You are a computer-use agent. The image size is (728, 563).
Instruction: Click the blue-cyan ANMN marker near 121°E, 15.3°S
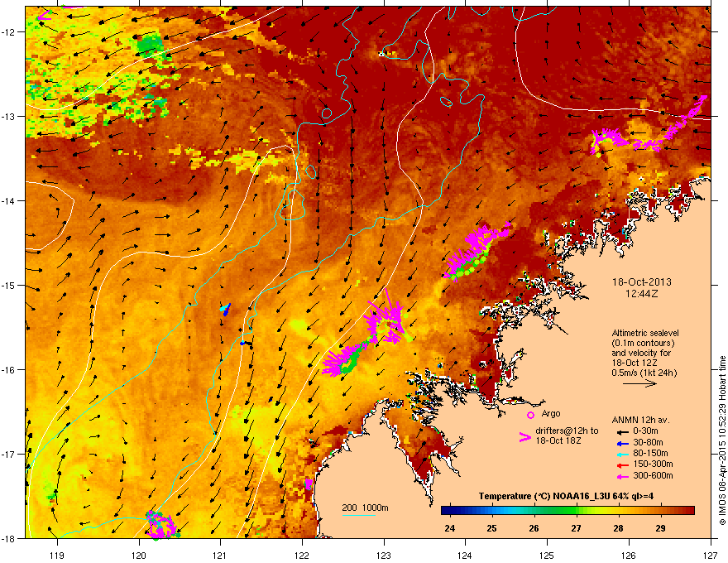click(225, 309)
